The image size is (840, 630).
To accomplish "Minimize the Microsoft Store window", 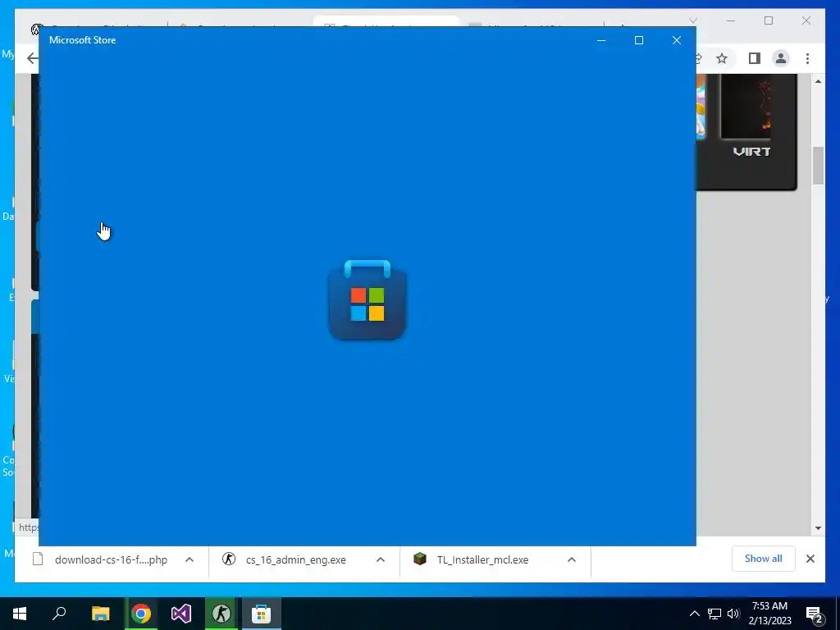I will 601,40.
